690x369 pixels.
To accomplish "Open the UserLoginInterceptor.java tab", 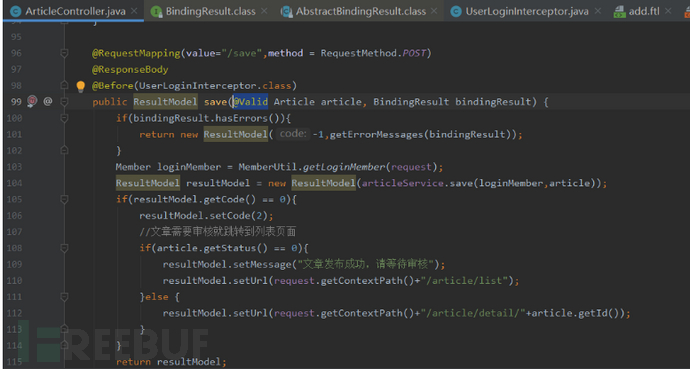I will point(526,11).
